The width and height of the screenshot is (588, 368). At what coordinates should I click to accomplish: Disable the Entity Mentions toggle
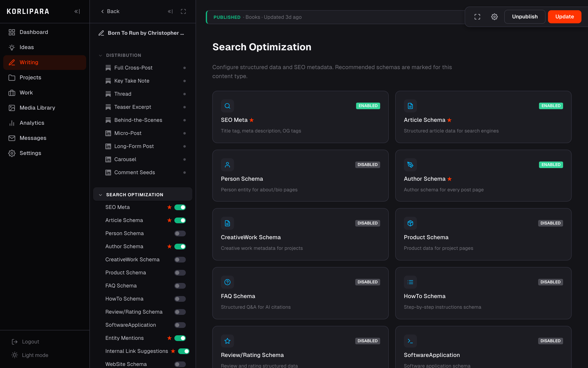click(180, 338)
